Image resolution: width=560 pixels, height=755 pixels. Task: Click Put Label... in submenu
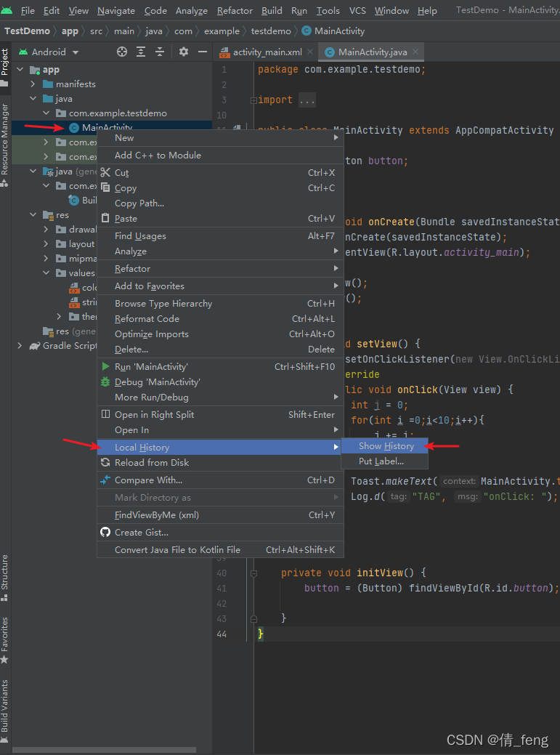[x=384, y=461]
